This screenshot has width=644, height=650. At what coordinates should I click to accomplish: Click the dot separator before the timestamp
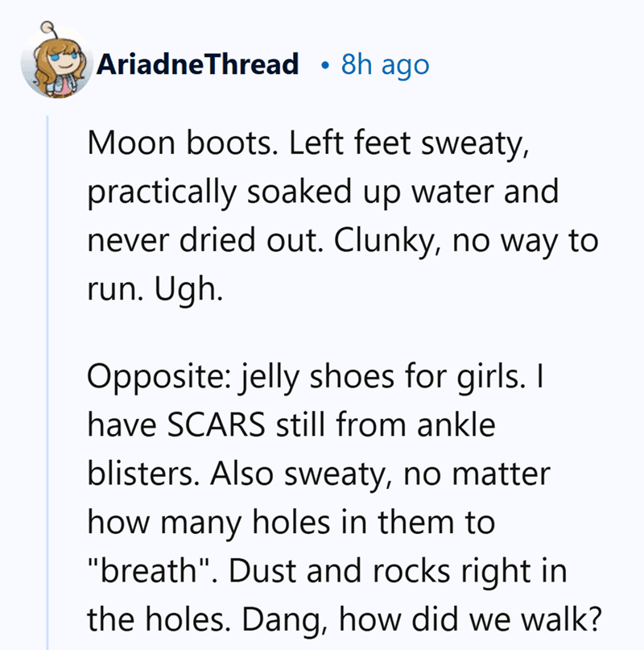pyautogui.click(x=326, y=65)
